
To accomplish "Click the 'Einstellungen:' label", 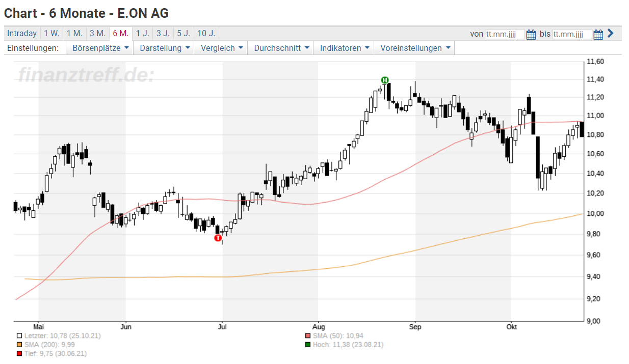I will coord(33,48).
